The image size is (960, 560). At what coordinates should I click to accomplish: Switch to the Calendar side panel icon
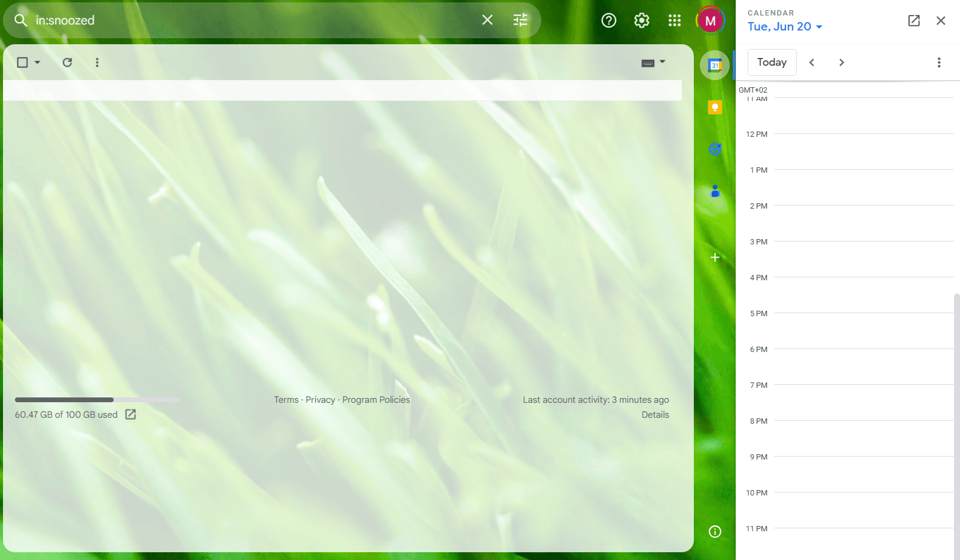(x=714, y=65)
